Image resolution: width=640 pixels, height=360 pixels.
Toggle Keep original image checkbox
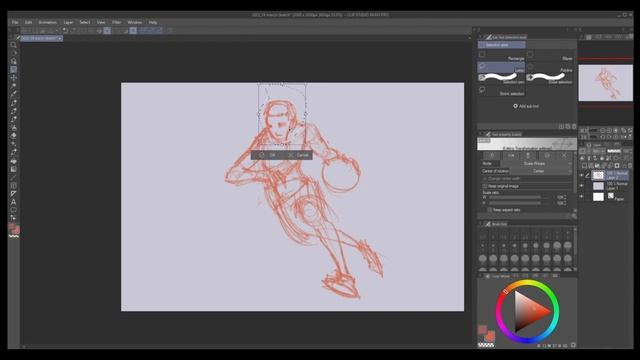pos(485,186)
